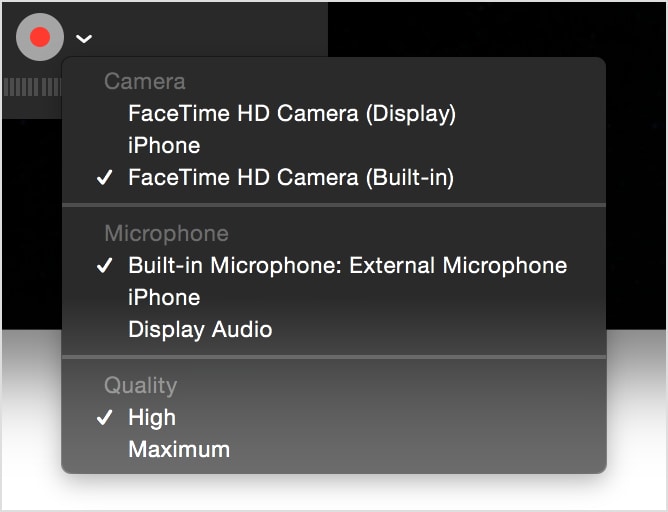Click the separator line above Quality section
The height and width of the screenshot is (512, 668).
pyautogui.click(x=334, y=357)
